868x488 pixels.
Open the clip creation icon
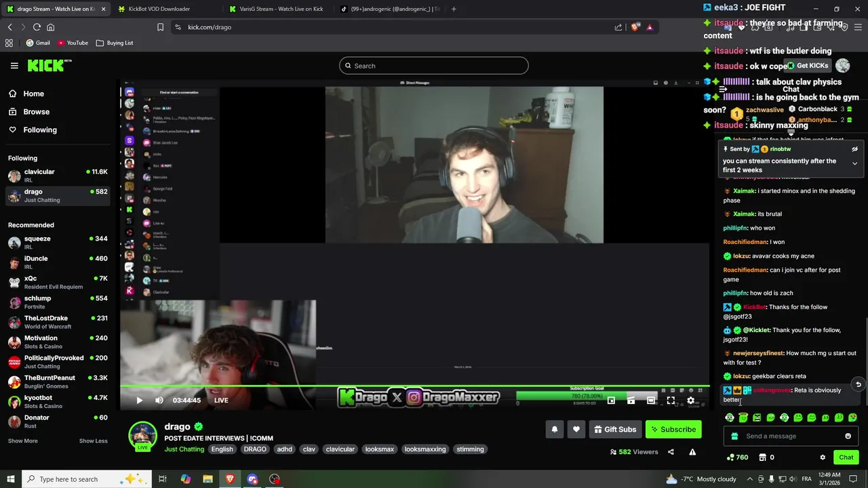(x=631, y=400)
